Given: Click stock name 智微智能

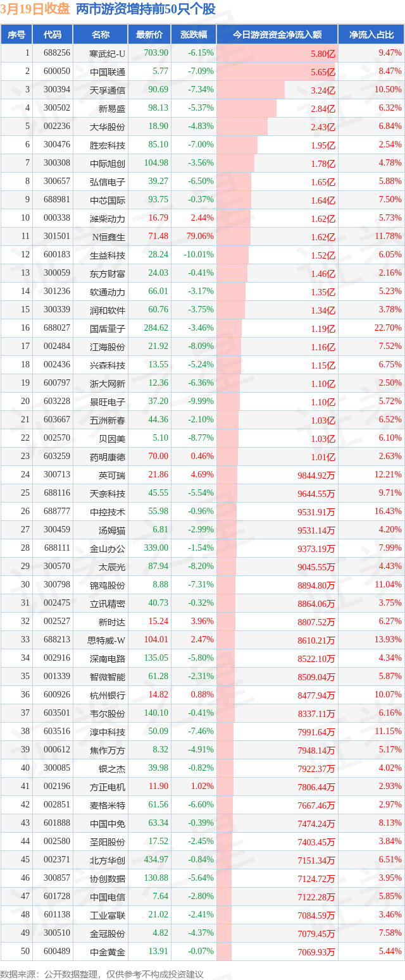Looking at the screenshot, I should click(108, 677).
